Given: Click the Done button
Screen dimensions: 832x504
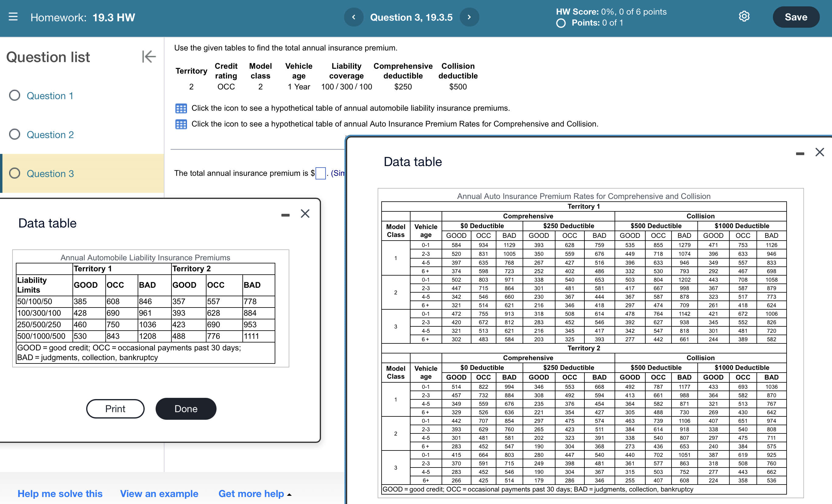Looking at the screenshot, I should pyautogui.click(x=186, y=408).
